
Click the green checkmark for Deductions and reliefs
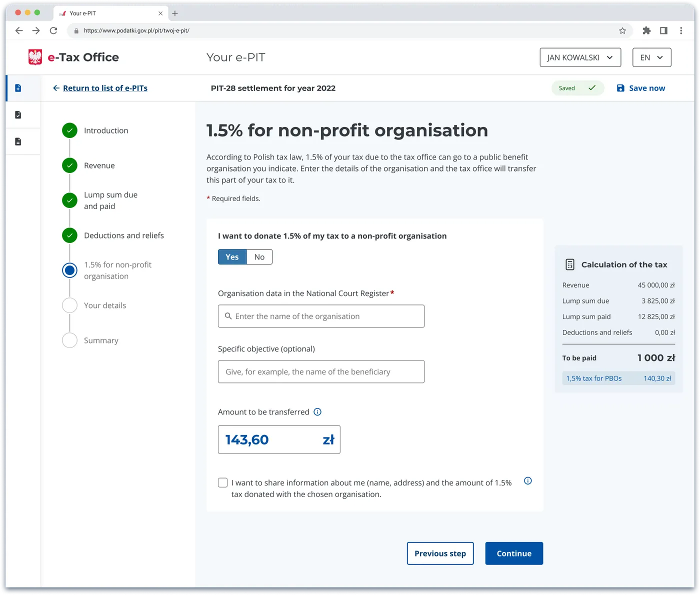tap(69, 235)
